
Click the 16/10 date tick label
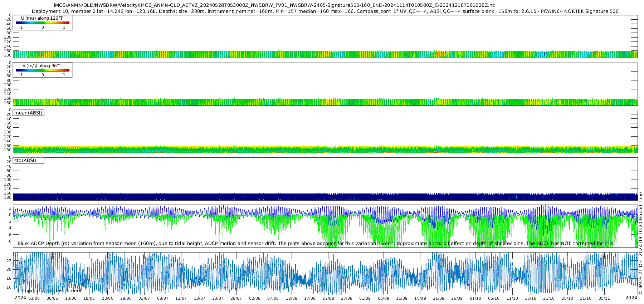(x=531, y=299)
